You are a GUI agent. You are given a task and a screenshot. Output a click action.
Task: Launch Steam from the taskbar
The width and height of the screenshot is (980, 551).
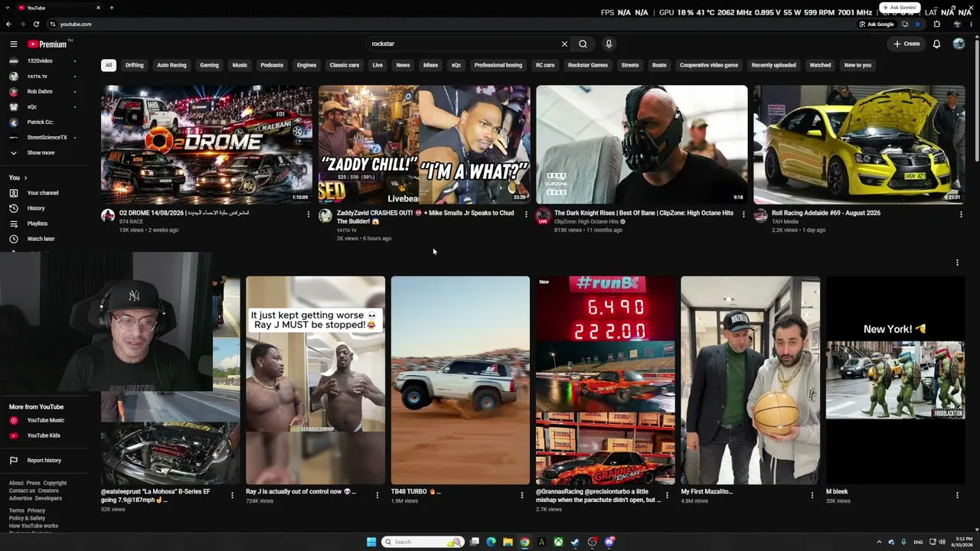575,542
